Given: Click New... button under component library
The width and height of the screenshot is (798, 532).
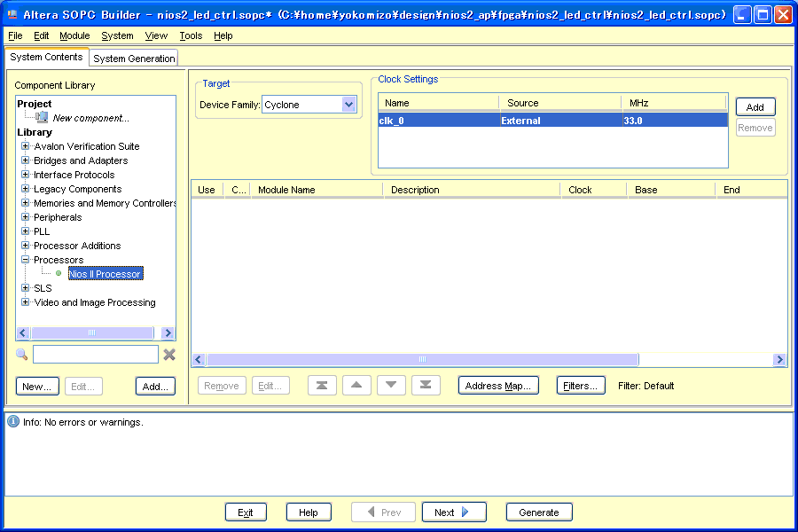Looking at the screenshot, I should 37,387.
